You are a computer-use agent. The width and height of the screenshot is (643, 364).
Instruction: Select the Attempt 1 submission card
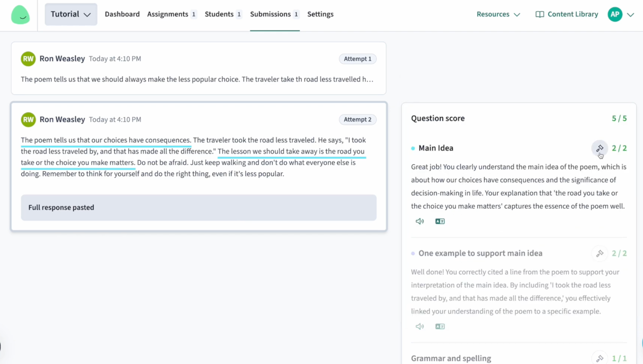(x=198, y=68)
